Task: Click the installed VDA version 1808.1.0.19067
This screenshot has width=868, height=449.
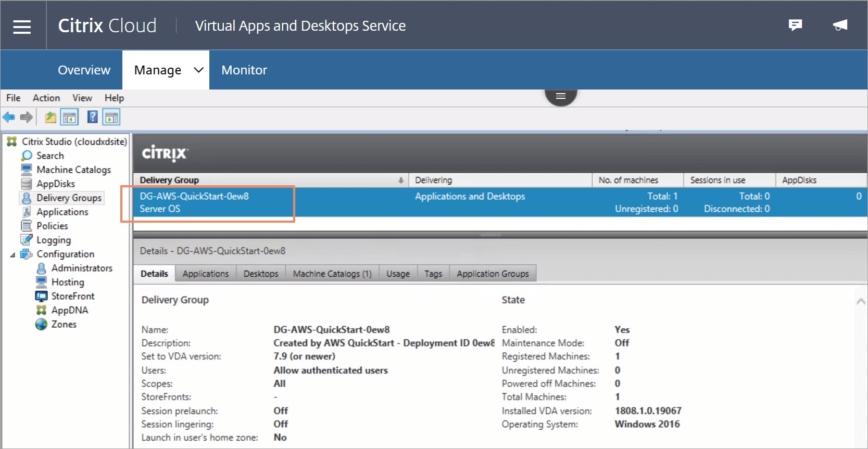Action: (x=648, y=411)
